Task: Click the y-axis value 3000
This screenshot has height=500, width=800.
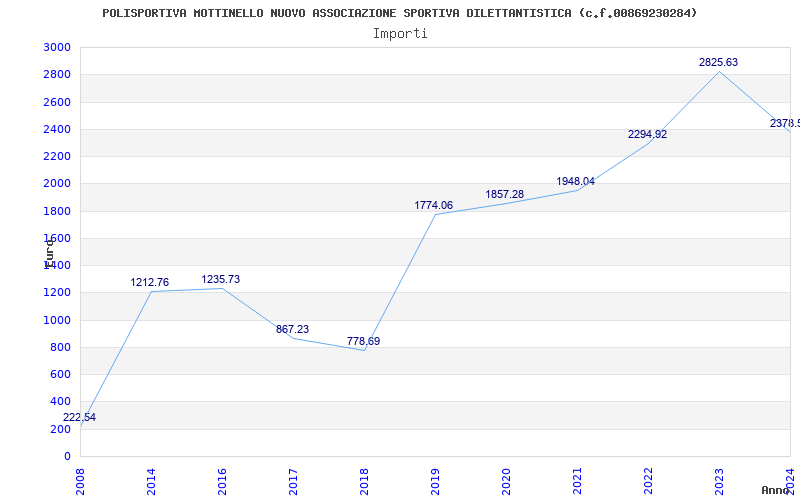Action: click(x=57, y=47)
